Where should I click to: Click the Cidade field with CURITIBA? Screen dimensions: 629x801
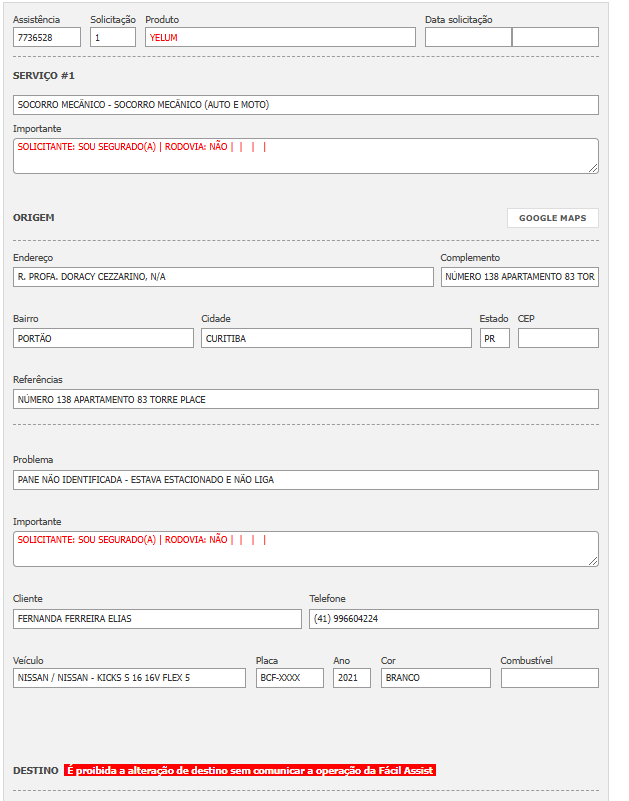coord(335,338)
